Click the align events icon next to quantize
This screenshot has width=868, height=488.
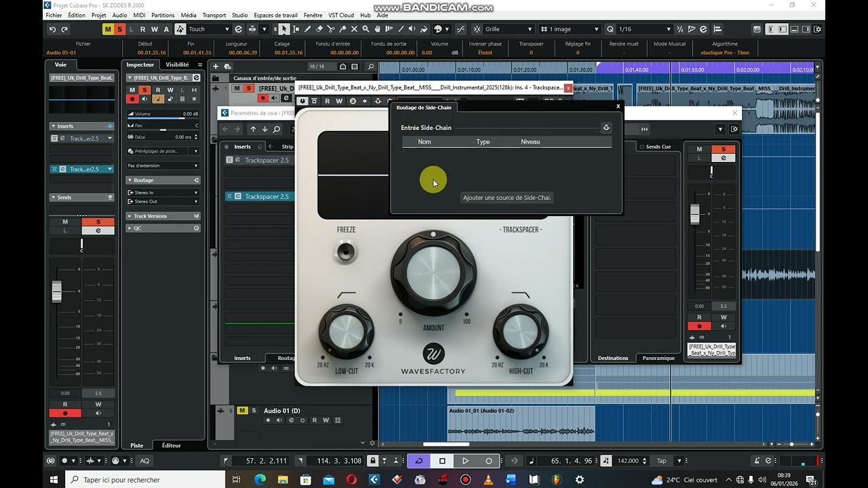point(717,29)
